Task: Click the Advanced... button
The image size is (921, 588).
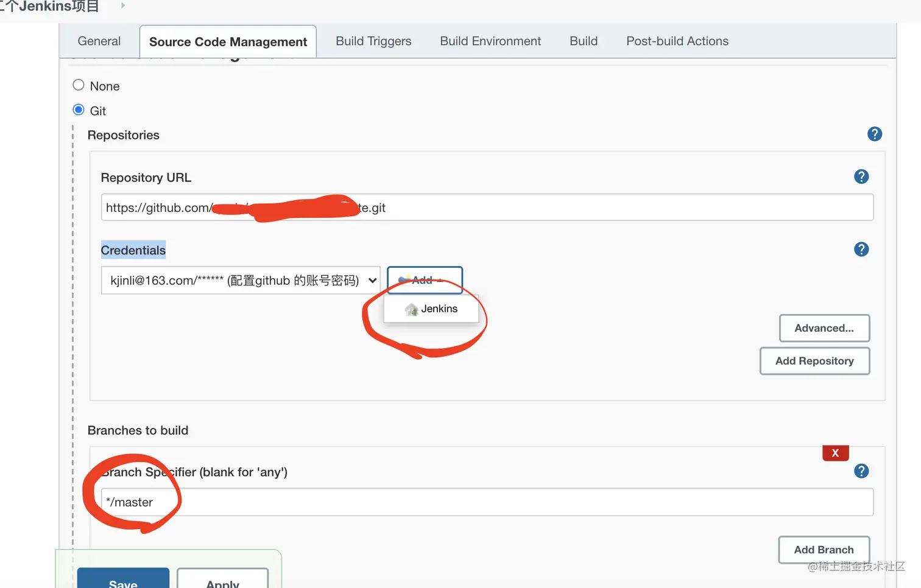Action: coord(824,328)
